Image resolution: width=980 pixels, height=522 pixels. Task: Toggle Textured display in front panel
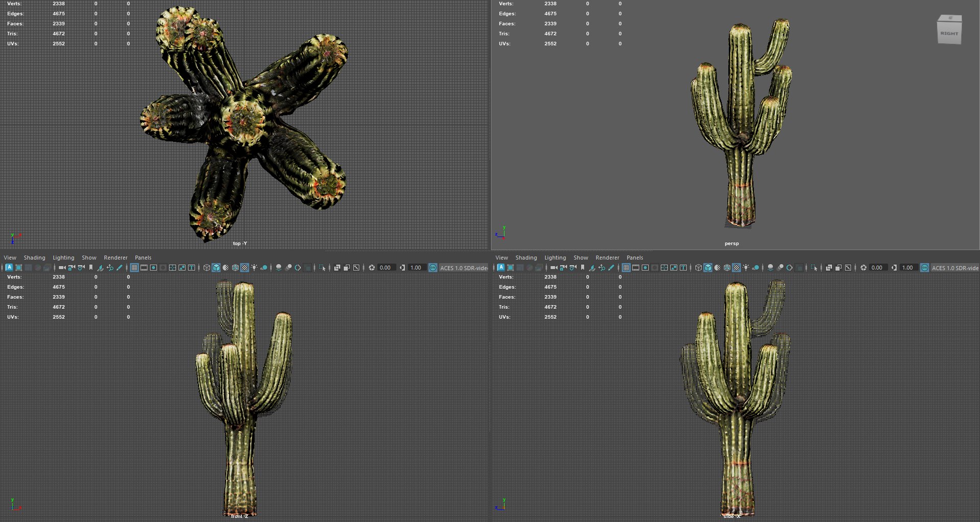point(244,267)
